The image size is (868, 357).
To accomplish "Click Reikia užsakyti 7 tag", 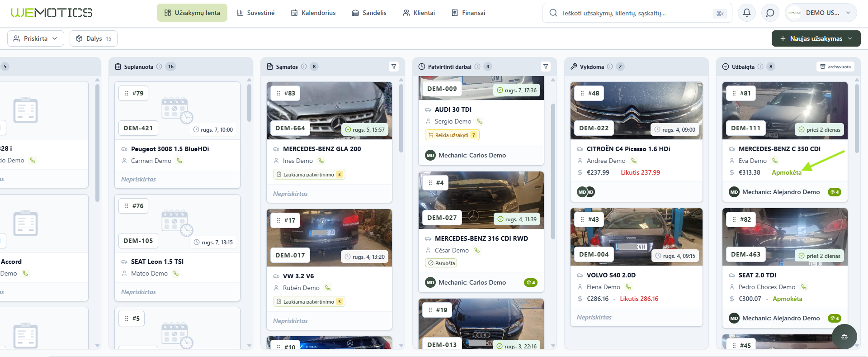I will click(452, 135).
